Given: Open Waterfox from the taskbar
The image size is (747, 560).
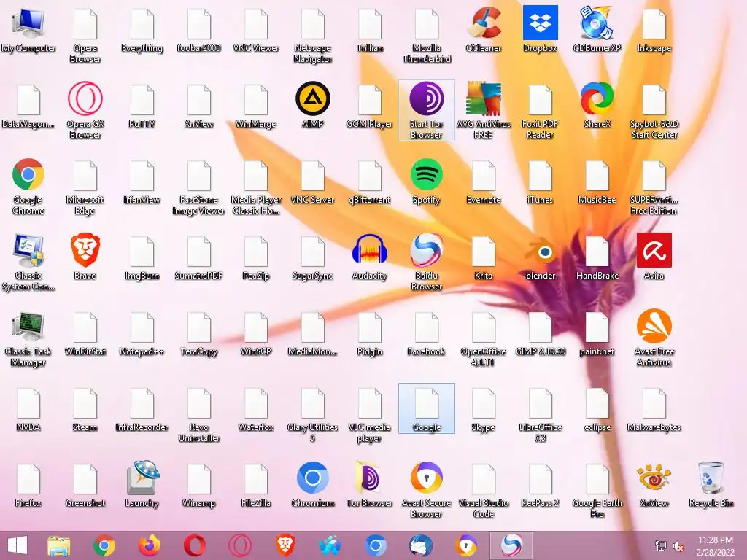Looking at the screenshot, I should click(330, 545).
